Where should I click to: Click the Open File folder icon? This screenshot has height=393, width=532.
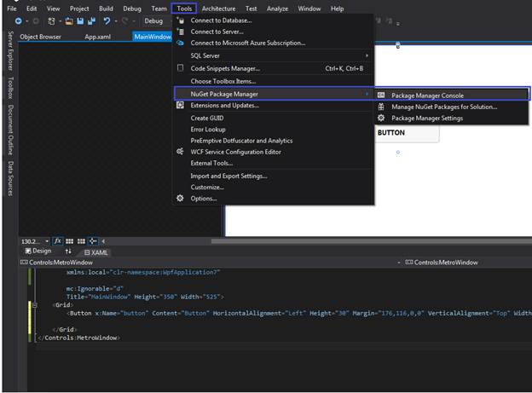pyautogui.click(x=68, y=20)
